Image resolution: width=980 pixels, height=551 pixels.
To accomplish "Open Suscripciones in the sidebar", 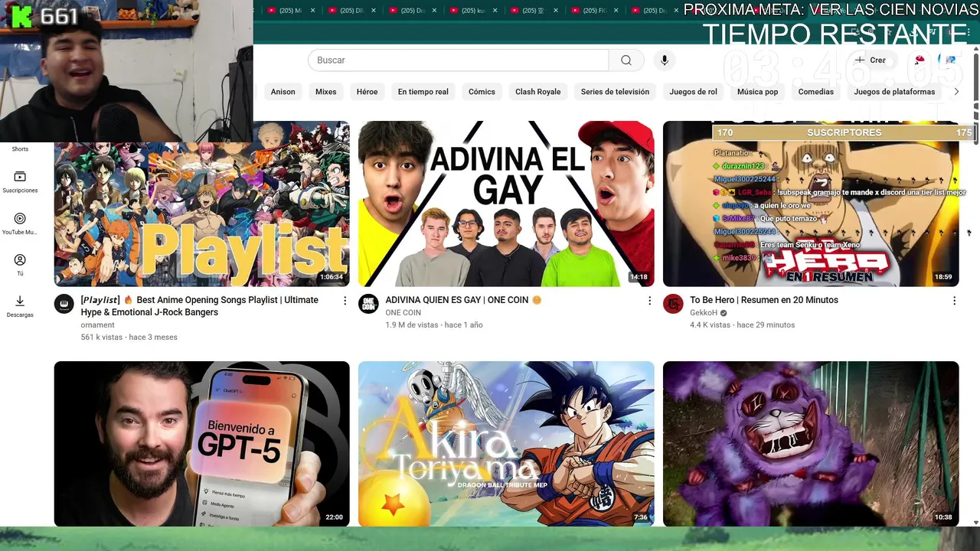I will pos(20,182).
